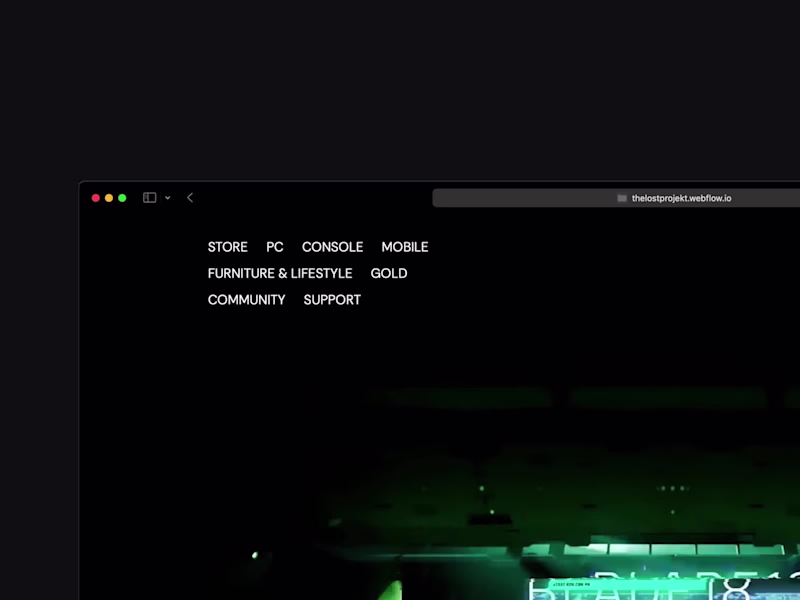Maximize the window with green button
Viewport: 800px width, 600px height.
[122, 198]
